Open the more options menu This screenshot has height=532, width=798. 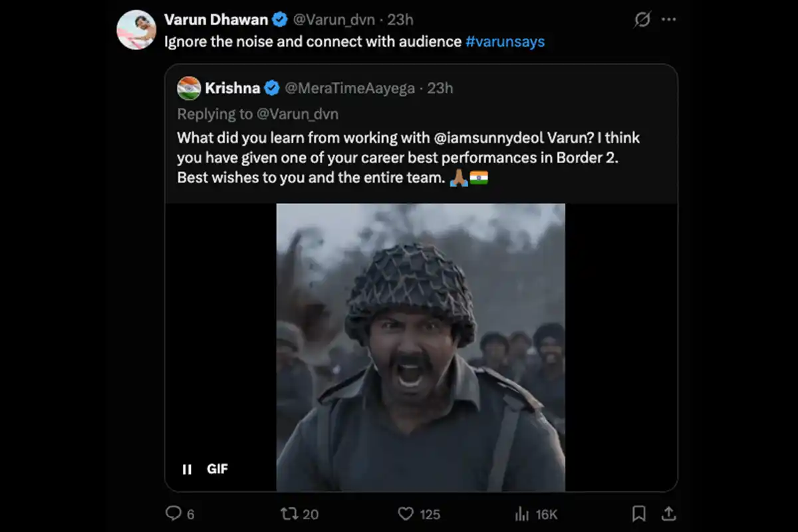(668, 19)
